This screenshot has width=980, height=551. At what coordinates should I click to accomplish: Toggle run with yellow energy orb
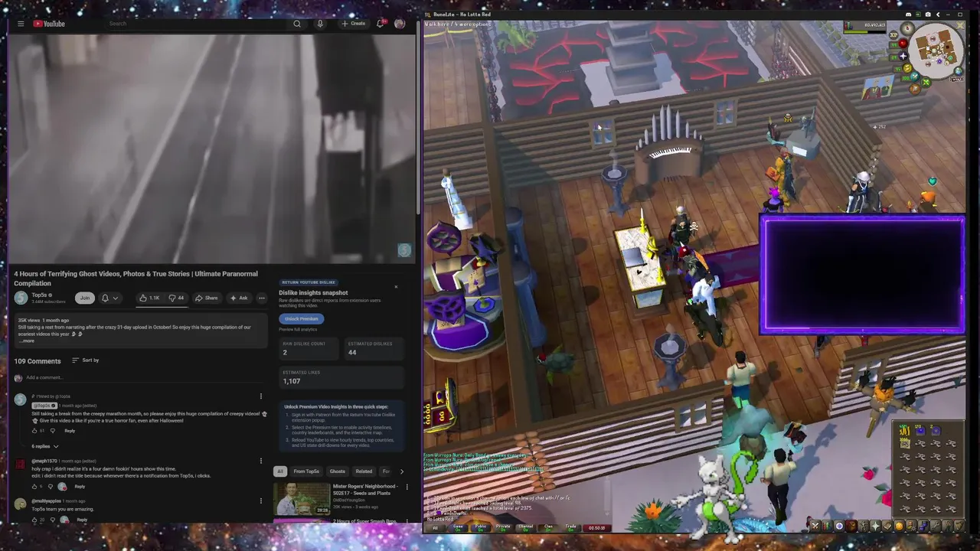pyautogui.click(x=907, y=68)
